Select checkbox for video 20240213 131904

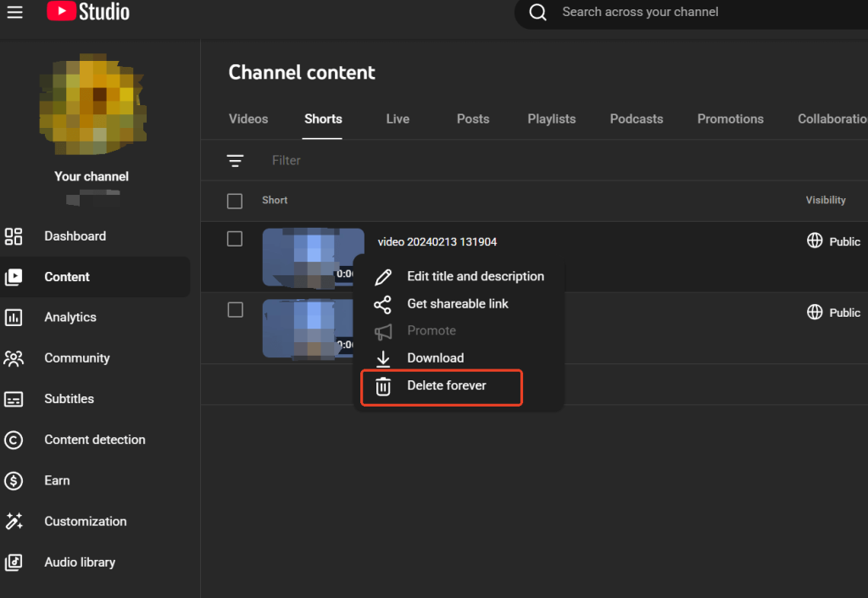(x=235, y=240)
